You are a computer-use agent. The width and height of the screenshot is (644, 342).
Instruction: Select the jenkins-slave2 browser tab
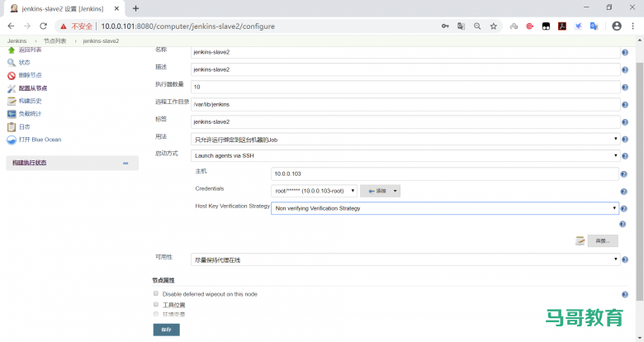(x=64, y=8)
